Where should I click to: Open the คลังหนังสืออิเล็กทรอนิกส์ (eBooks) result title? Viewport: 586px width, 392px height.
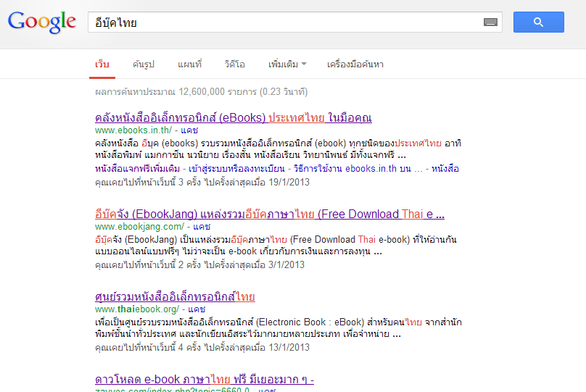(x=234, y=118)
